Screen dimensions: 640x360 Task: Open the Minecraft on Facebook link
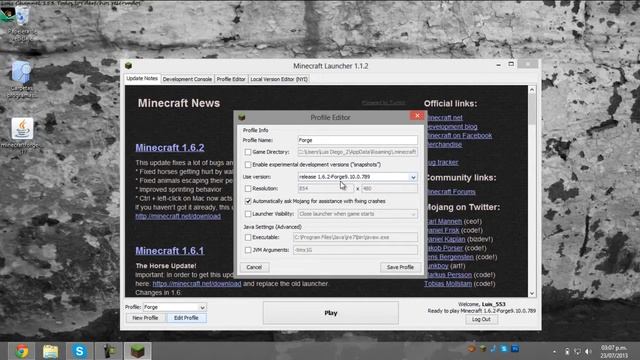(459, 136)
